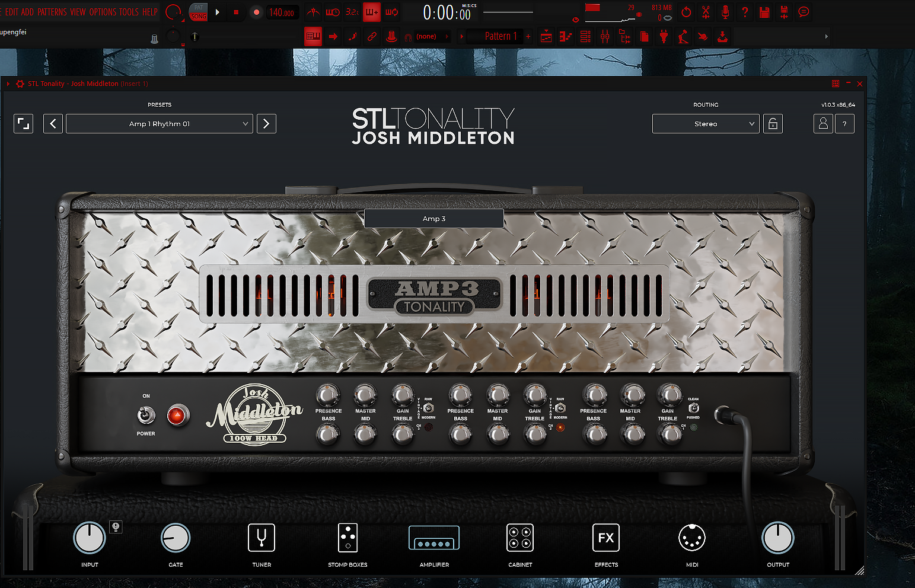Open the Mixer view icon

tap(605, 37)
